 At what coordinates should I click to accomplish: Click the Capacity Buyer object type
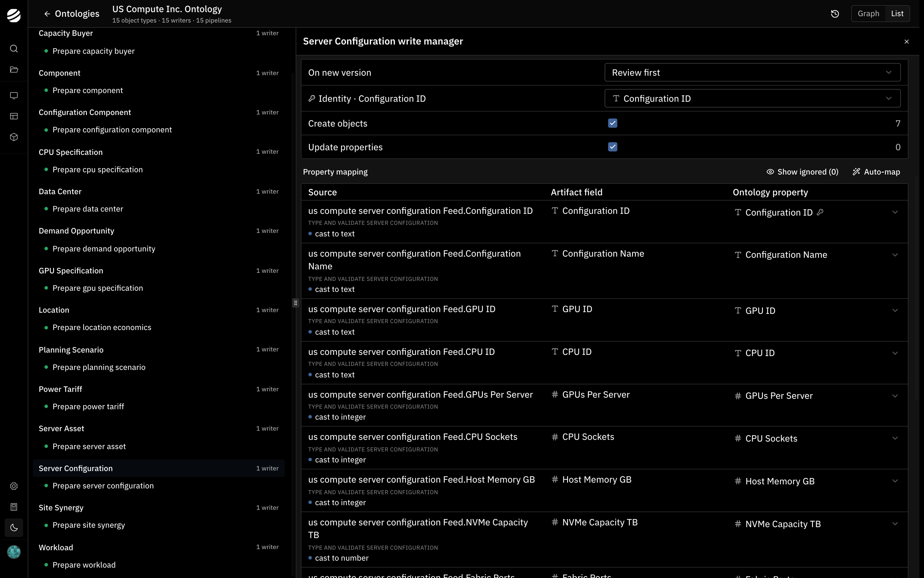click(x=159, y=33)
